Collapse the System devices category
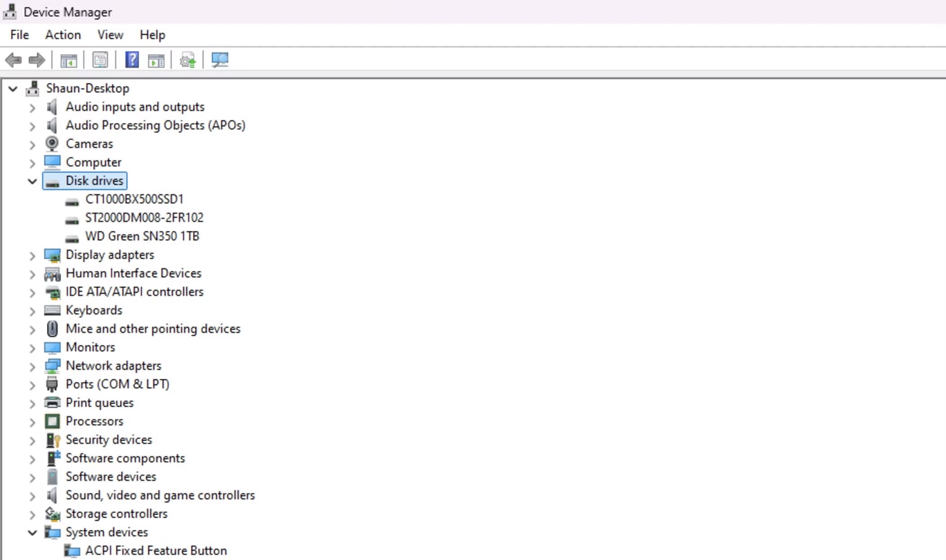The width and height of the screenshot is (946, 560). coord(32,533)
